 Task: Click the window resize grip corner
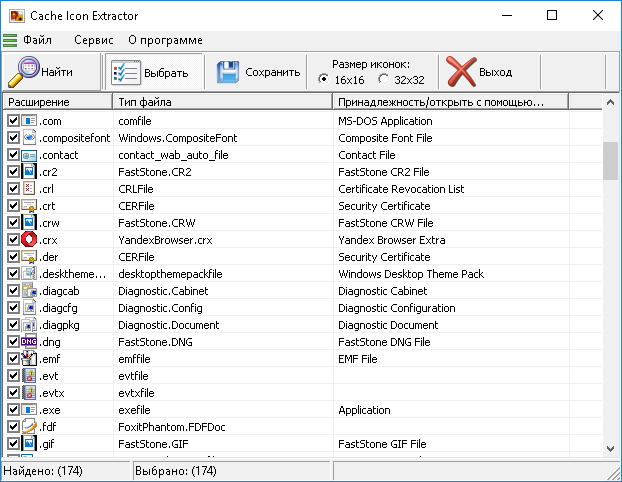(x=614, y=473)
